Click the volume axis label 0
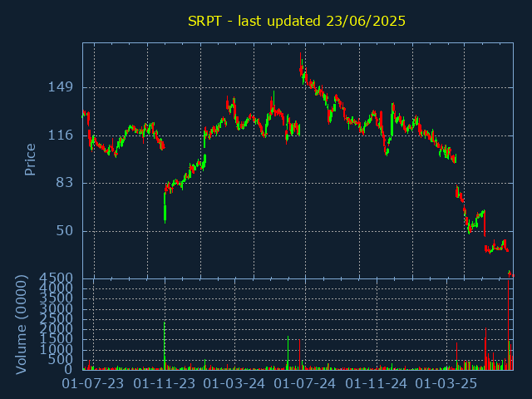 (68, 369)
